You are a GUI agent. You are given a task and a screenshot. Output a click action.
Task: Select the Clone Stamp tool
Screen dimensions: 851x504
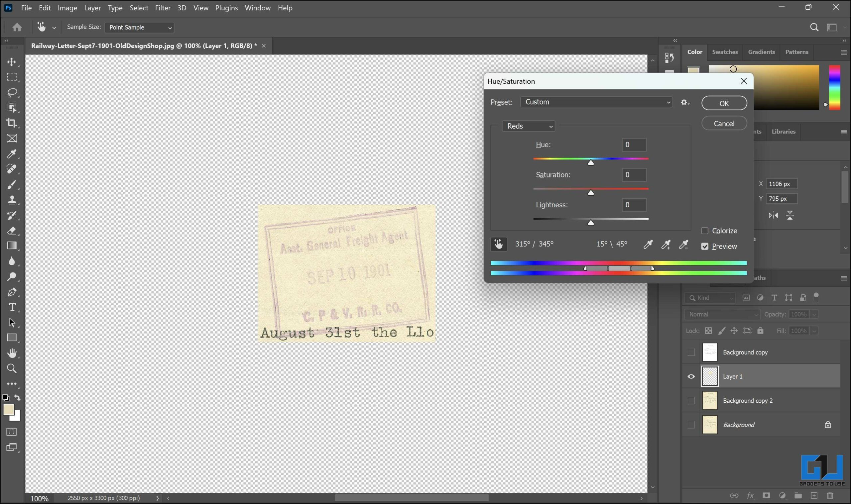12,200
